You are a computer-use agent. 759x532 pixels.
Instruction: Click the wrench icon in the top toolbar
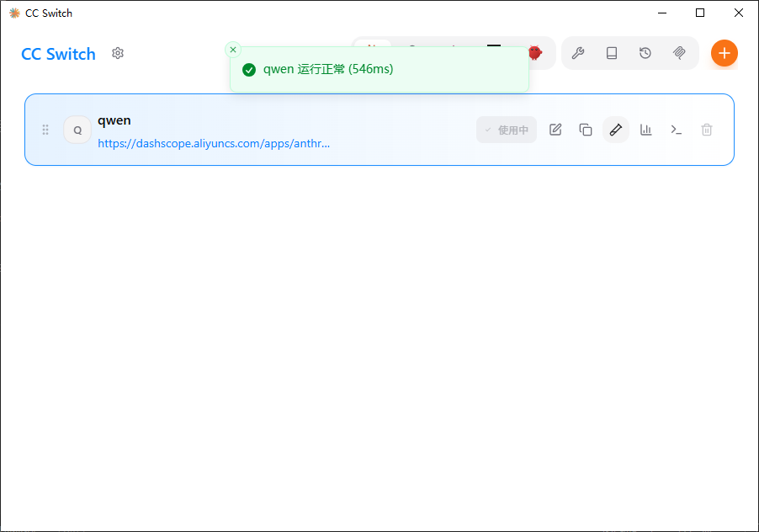click(x=578, y=53)
